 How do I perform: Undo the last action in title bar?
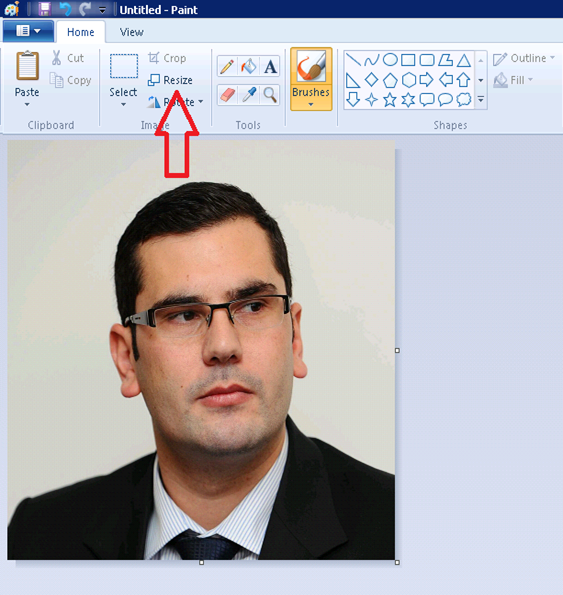(64, 9)
